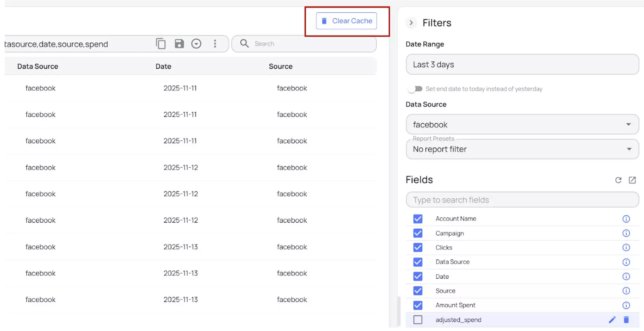
Task: Collapse the Filters panel chevron
Action: [x=411, y=23]
